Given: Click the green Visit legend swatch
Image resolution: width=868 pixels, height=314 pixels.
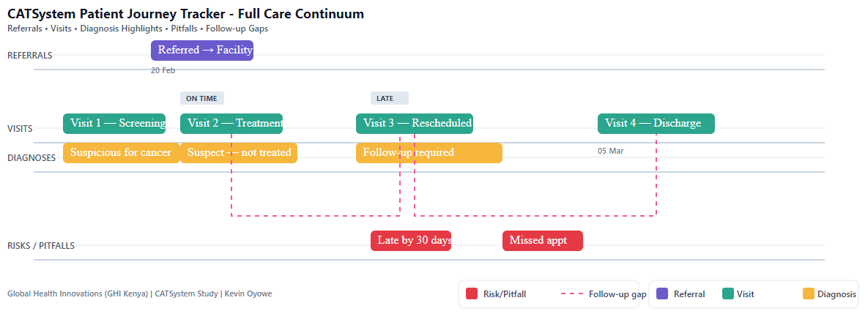Looking at the screenshot, I should click(x=728, y=294).
